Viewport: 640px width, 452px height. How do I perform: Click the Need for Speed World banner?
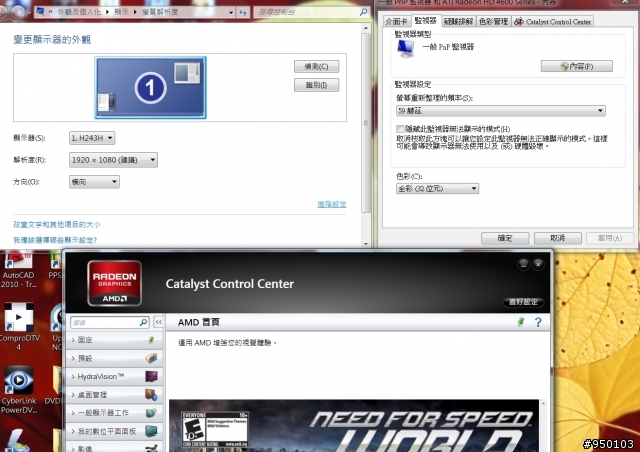pos(354,426)
